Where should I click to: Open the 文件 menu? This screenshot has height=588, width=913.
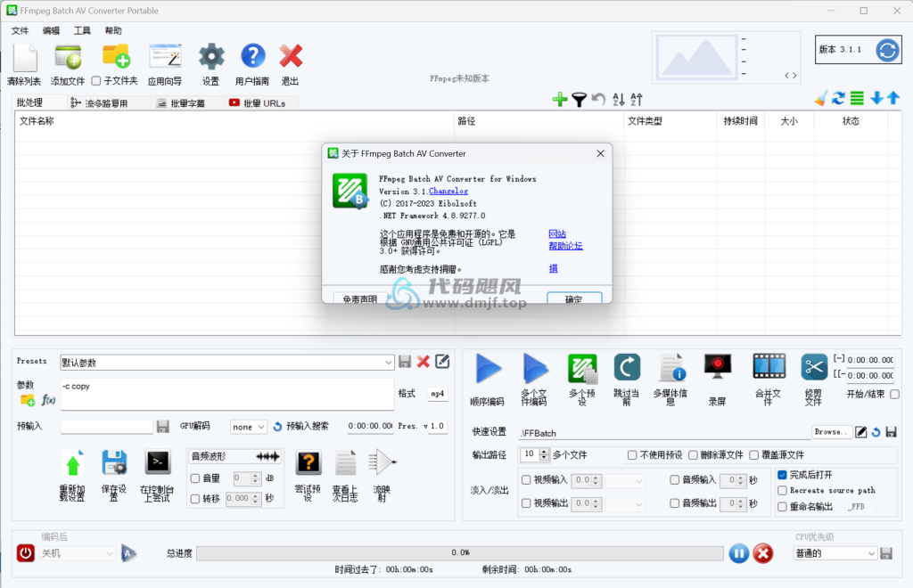[20, 30]
